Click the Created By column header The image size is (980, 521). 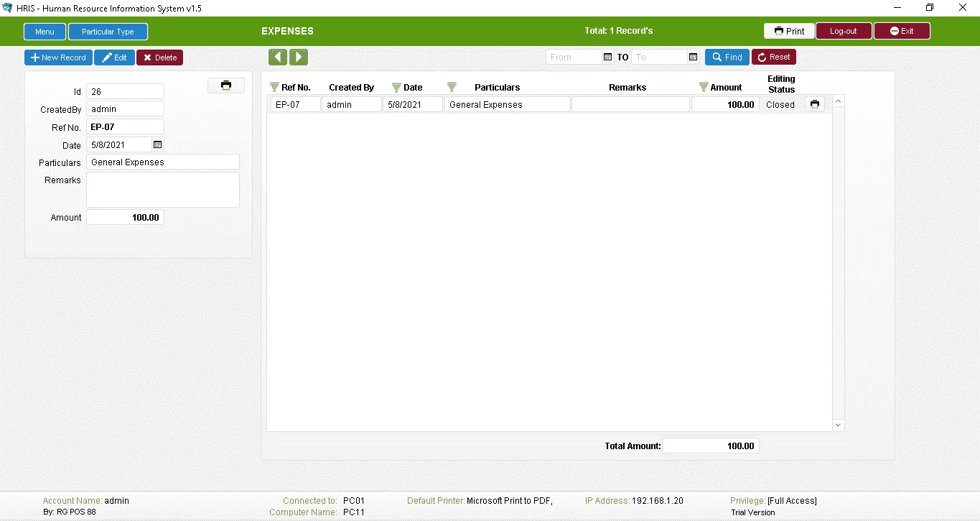(x=352, y=88)
